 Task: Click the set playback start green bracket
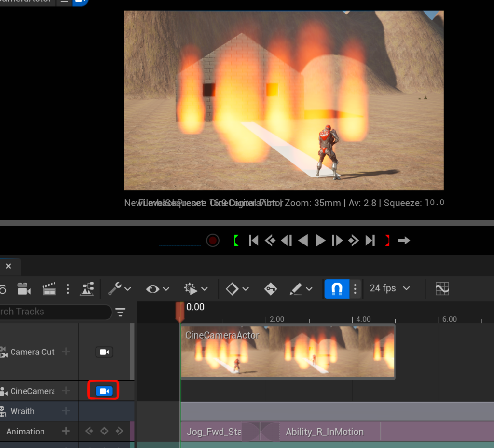[x=236, y=240]
